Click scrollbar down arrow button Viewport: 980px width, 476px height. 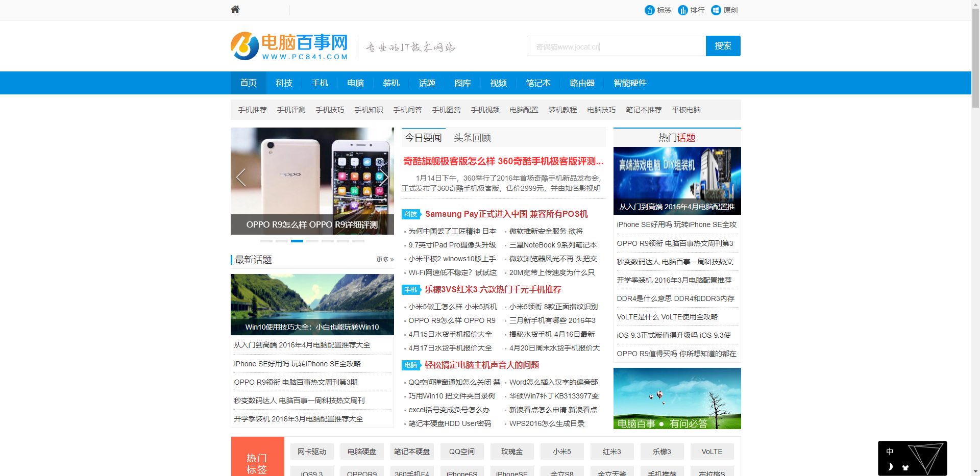(x=975, y=472)
